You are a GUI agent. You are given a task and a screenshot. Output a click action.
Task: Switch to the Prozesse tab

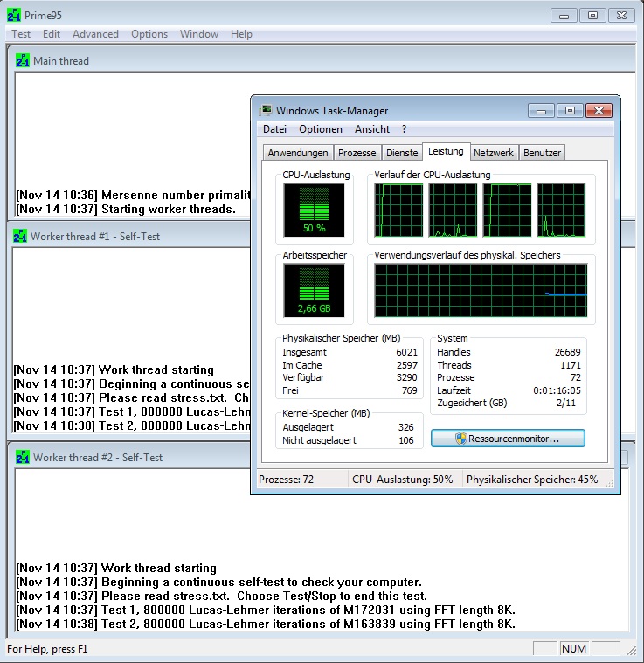click(357, 153)
